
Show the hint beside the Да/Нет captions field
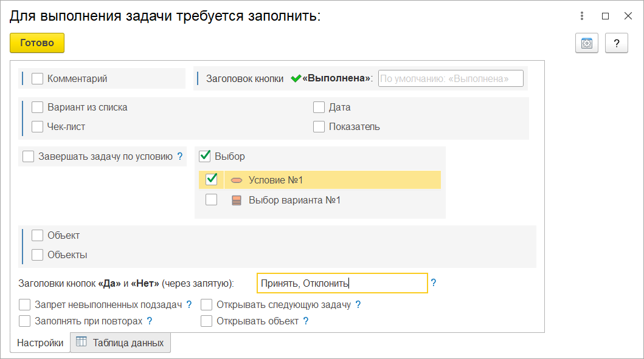[434, 282]
